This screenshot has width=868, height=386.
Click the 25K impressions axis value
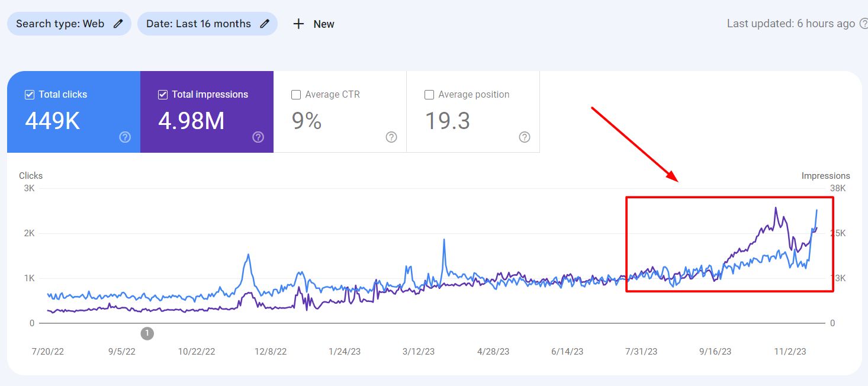click(838, 233)
